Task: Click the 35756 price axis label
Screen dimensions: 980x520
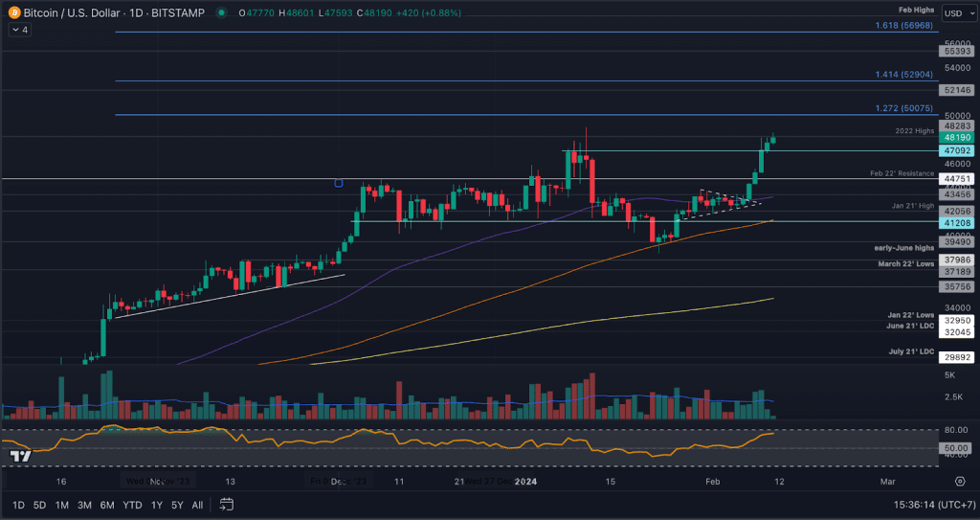Action: pos(956,287)
